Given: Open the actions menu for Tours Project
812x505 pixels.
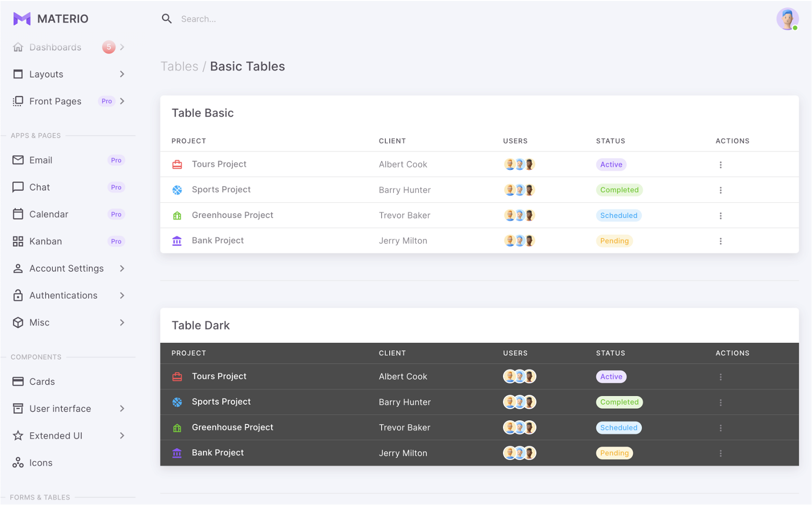Looking at the screenshot, I should point(721,164).
